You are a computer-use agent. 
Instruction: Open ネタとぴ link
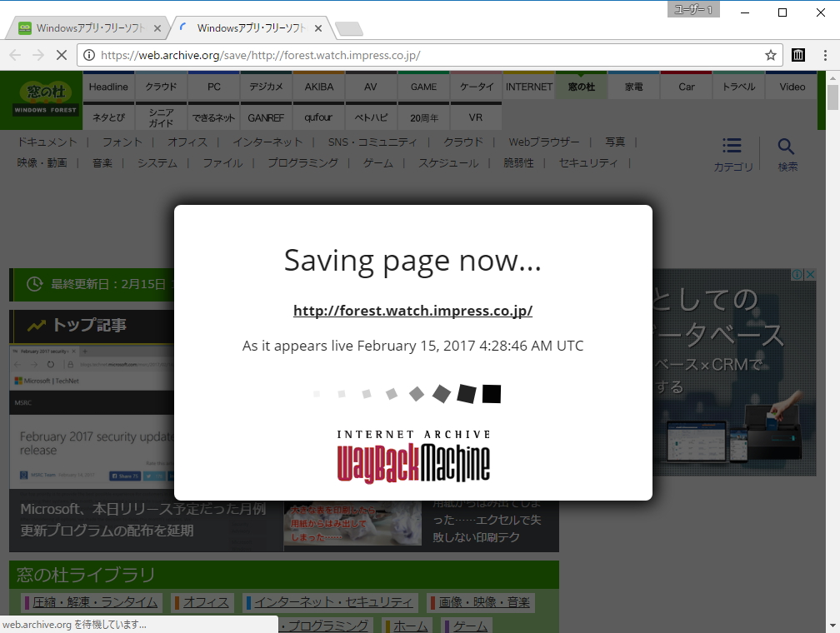pyautogui.click(x=108, y=117)
